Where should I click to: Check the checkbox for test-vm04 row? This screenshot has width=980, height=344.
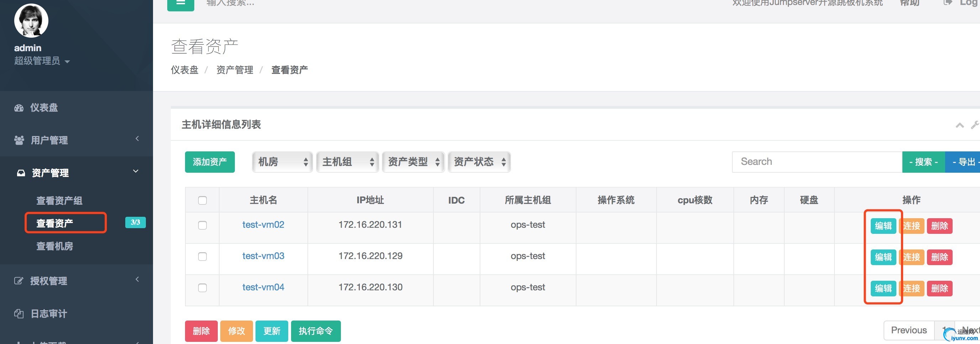(x=202, y=288)
